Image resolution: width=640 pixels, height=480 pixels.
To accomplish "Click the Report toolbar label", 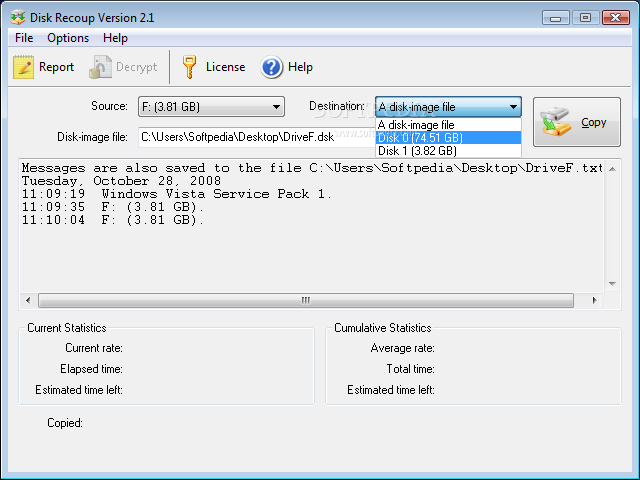I will coord(56,67).
